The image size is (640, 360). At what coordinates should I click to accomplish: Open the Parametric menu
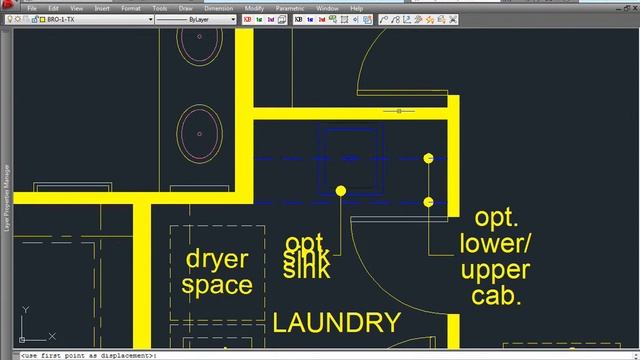(290, 8)
